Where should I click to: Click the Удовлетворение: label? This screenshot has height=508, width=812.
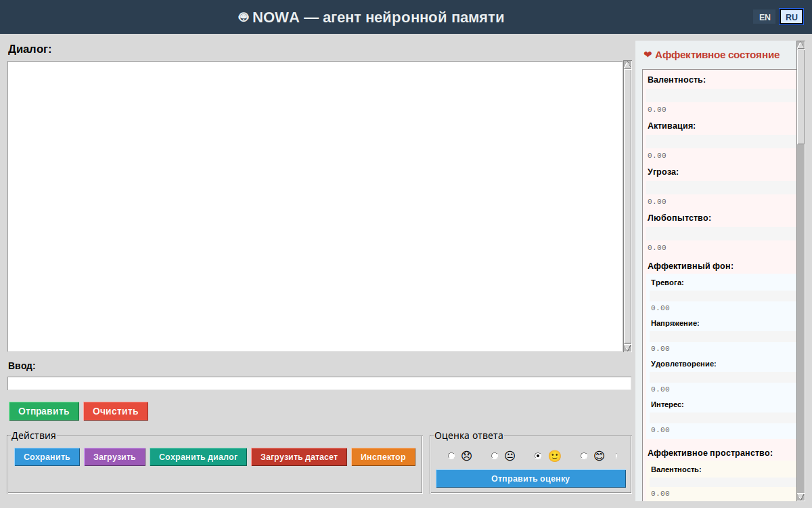click(683, 364)
